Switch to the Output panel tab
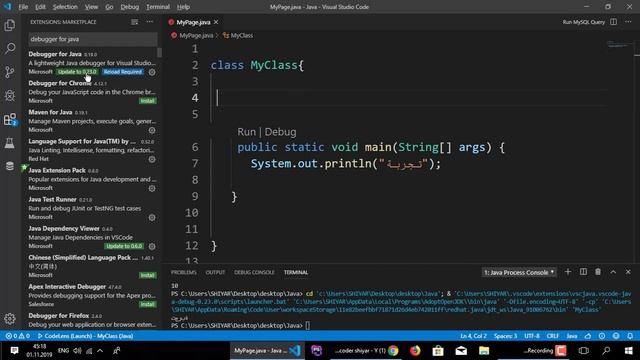This screenshot has height=360, width=640. click(215, 272)
